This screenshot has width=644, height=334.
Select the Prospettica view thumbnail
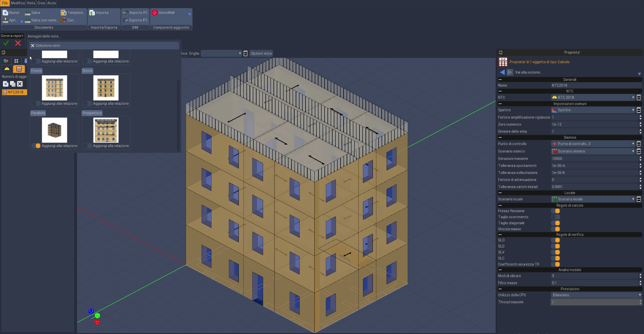(x=106, y=130)
